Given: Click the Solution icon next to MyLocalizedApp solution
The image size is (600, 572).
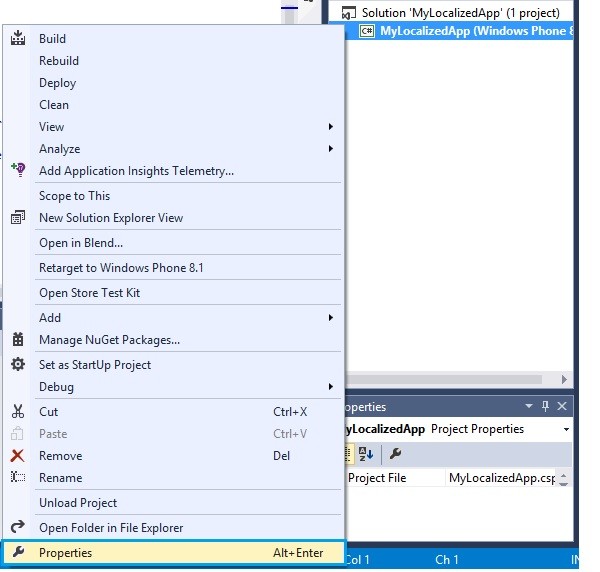Looking at the screenshot, I should click(349, 13).
